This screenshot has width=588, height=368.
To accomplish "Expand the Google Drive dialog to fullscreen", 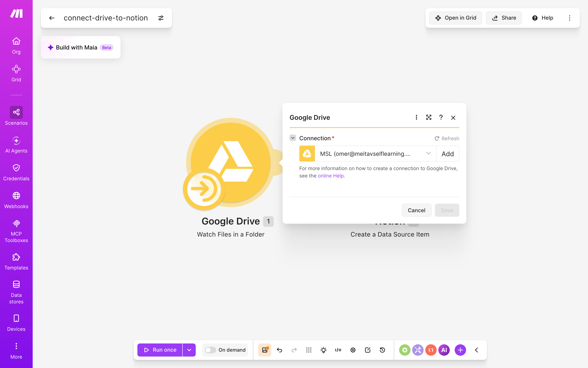I will pyautogui.click(x=429, y=117).
